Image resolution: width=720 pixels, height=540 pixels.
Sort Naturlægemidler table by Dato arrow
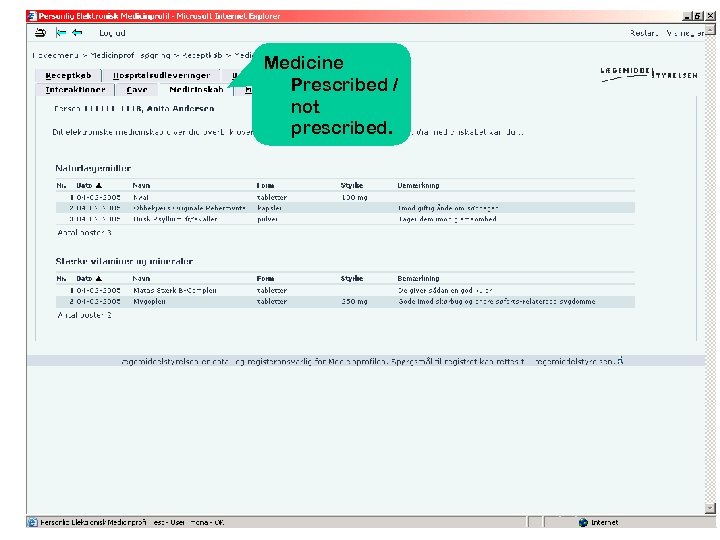[x=99, y=186]
